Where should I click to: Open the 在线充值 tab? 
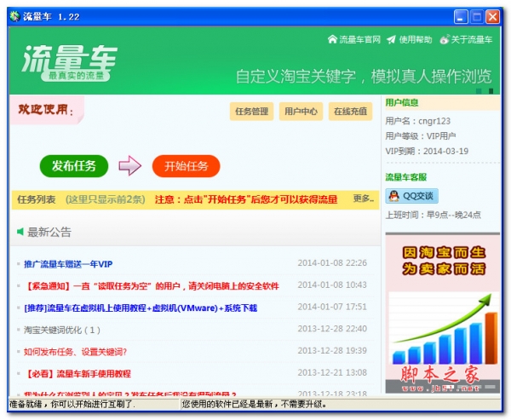coord(350,112)
